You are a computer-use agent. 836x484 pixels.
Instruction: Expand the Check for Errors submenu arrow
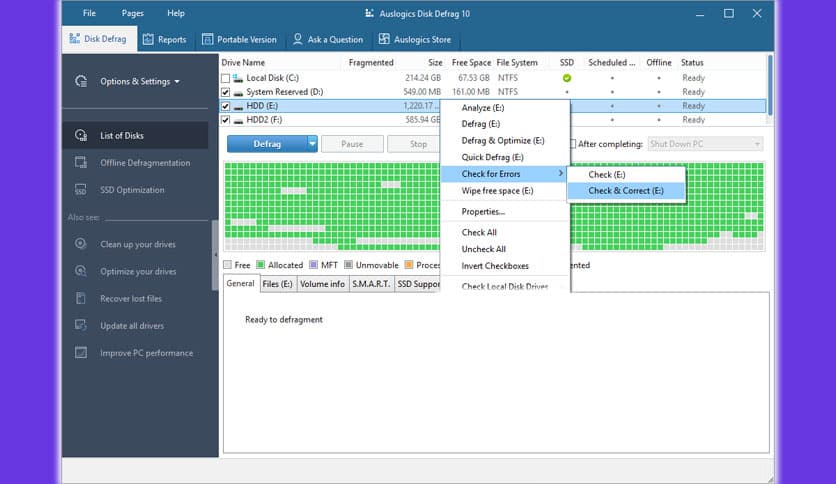coord(560,173)
